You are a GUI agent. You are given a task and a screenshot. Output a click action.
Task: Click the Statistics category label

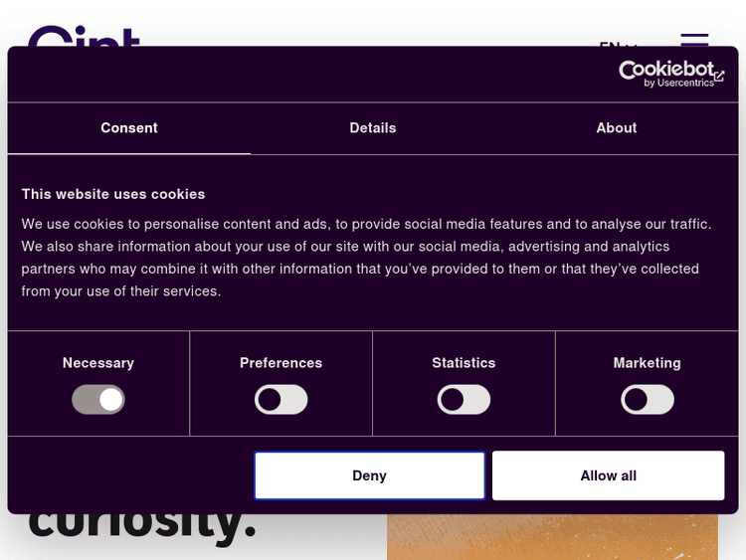click(464, 363)
